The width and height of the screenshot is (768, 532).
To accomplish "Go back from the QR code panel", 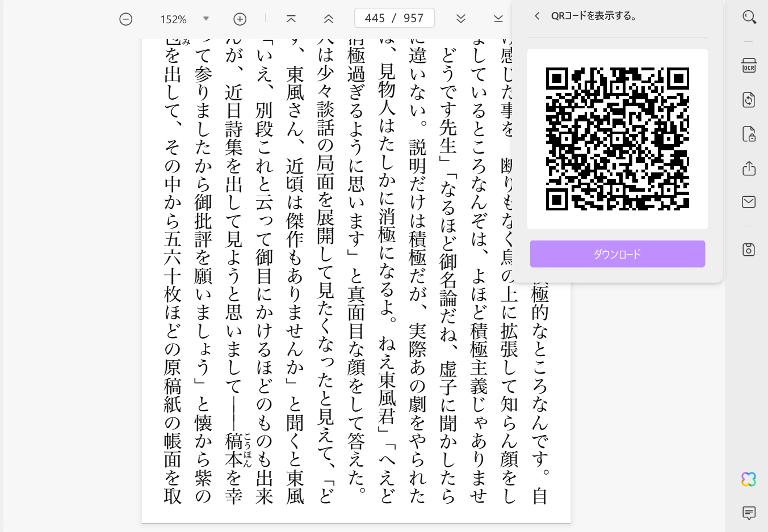I will click(x=537, y=16).
